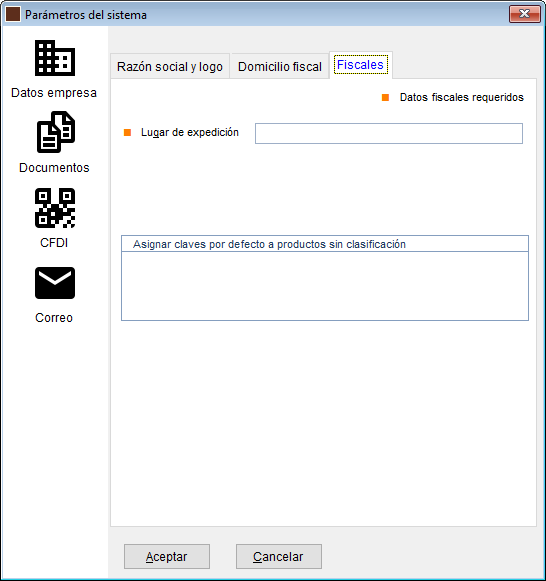Select the Fiscales tab
The image size is (546, 581).
[360, 65]
